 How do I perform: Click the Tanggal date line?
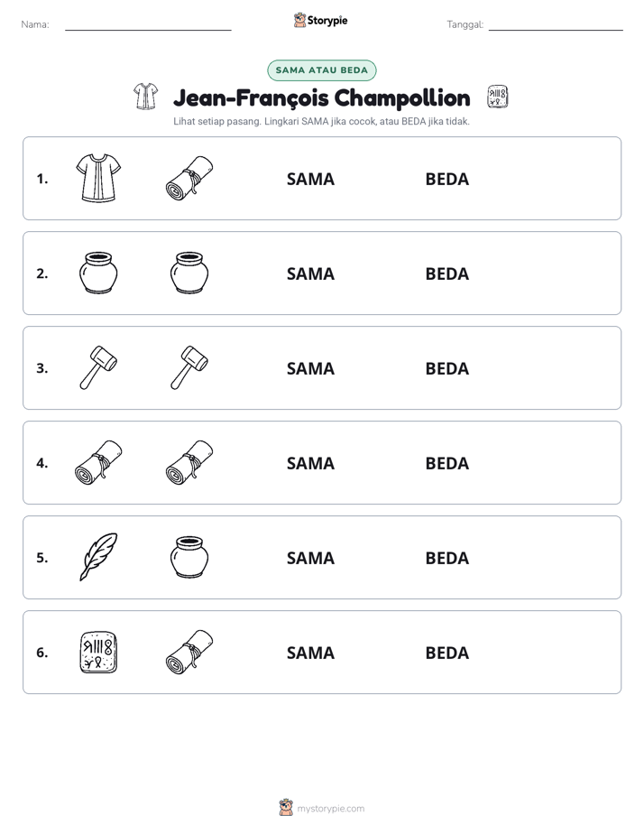(556, 25)
